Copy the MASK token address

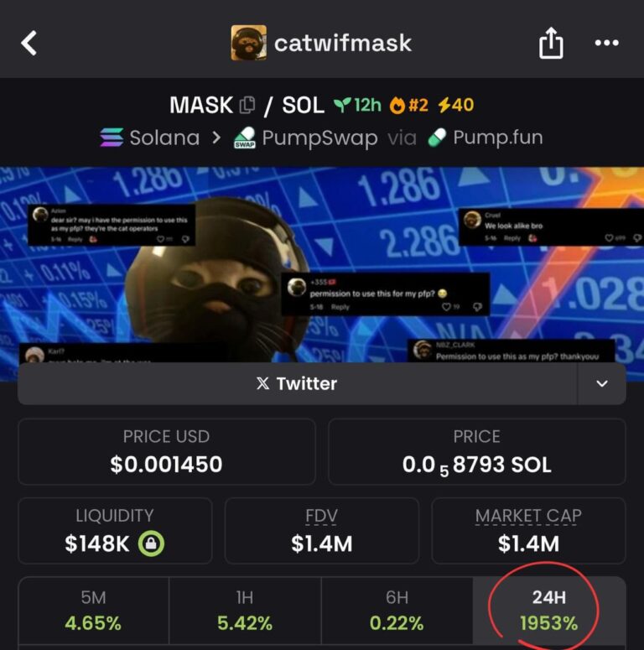tap(247, 106)
